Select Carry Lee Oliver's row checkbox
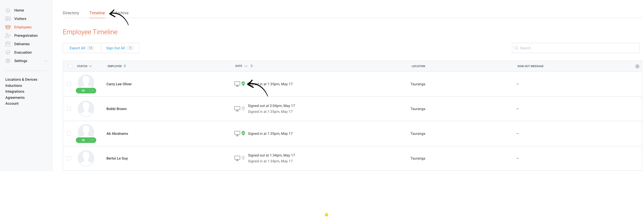 (69, 84)
